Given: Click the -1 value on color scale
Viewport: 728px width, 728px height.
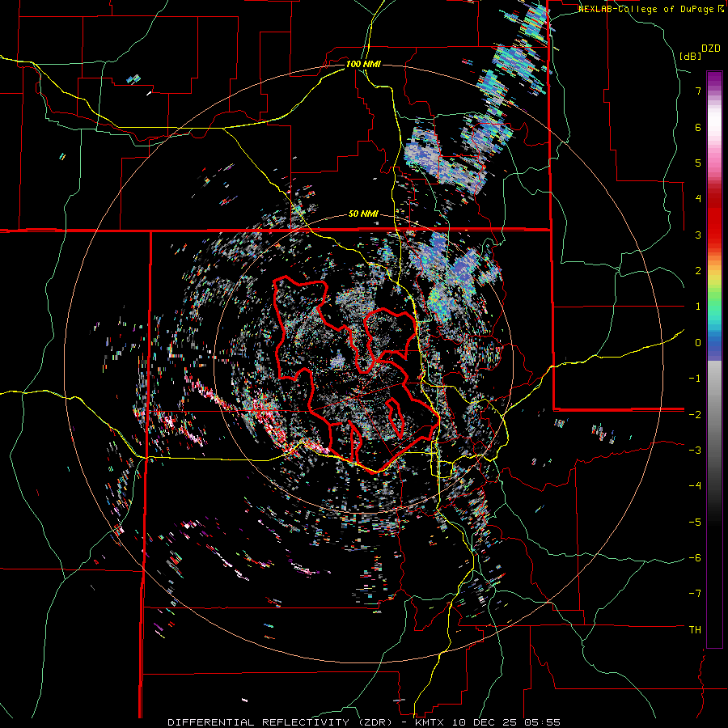Looking at the screenshot, I should 695,378.
